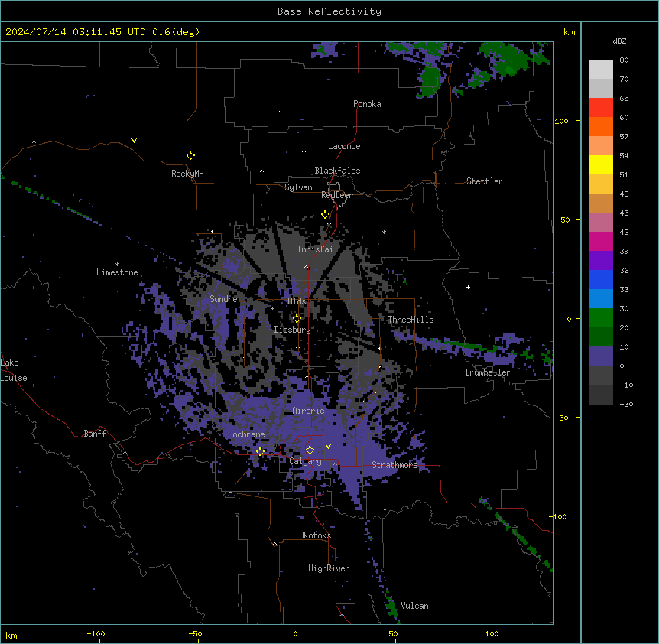The image size is (659, 644).
Task: Click the RockyMH map label
Action: 187,174
